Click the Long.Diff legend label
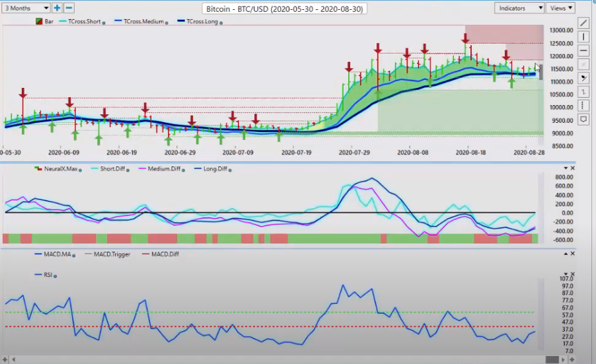The width and height of the screenshot is (596, 364). [x=215, y=168]
